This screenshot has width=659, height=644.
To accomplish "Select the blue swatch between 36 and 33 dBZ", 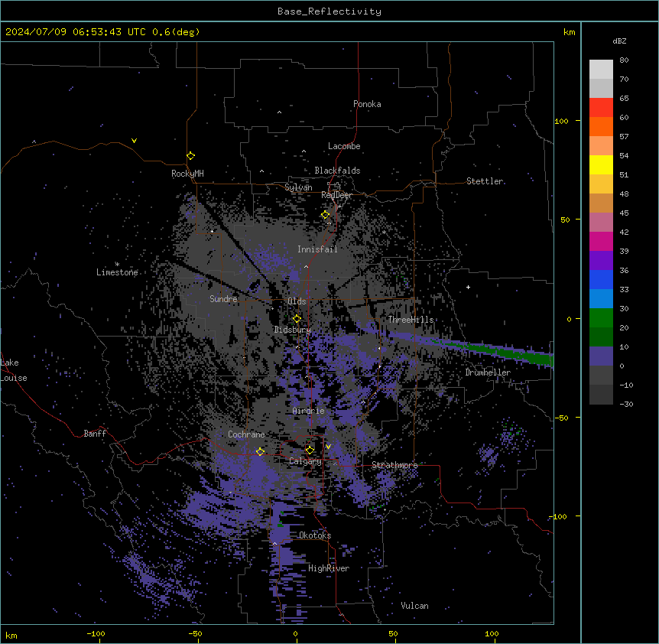I will tap(601, 279).
